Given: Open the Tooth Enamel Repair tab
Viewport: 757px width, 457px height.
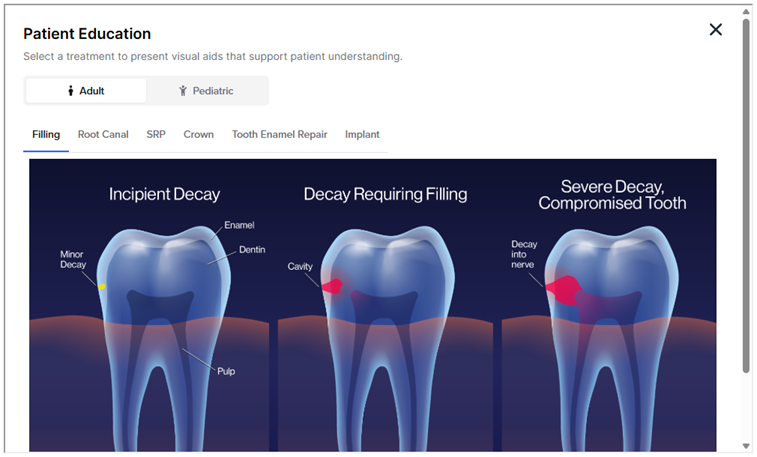Looking at the screenshot, I should pos(279,134).
